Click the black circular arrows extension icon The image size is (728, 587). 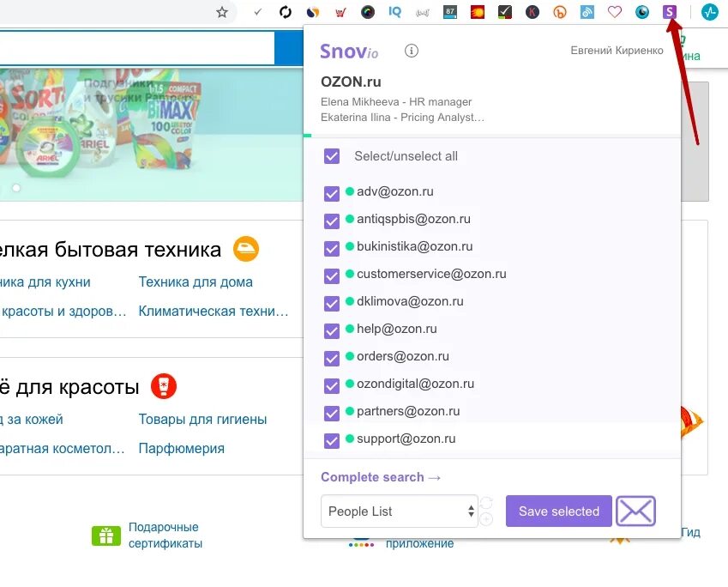click(x=285, y=12)
